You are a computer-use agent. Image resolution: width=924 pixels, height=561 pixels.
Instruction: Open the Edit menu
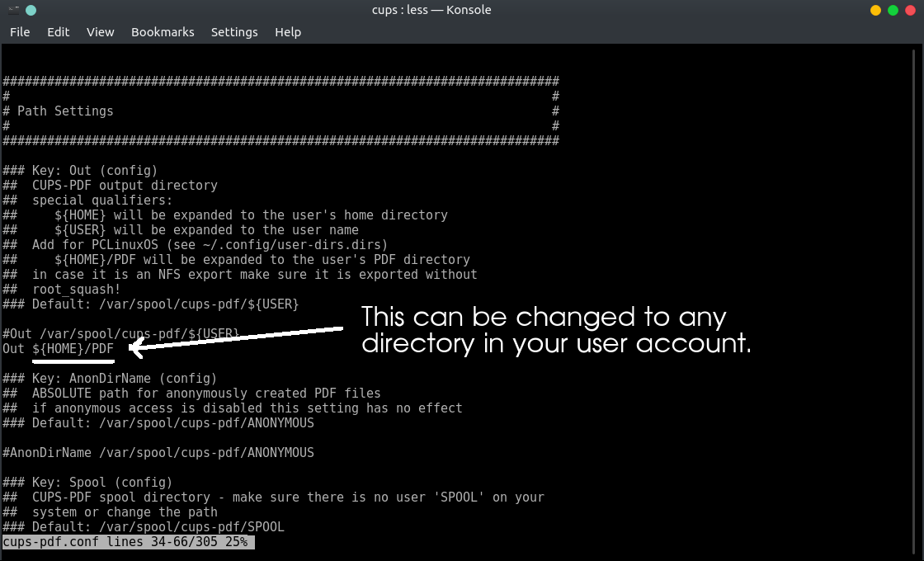[59, 32]
